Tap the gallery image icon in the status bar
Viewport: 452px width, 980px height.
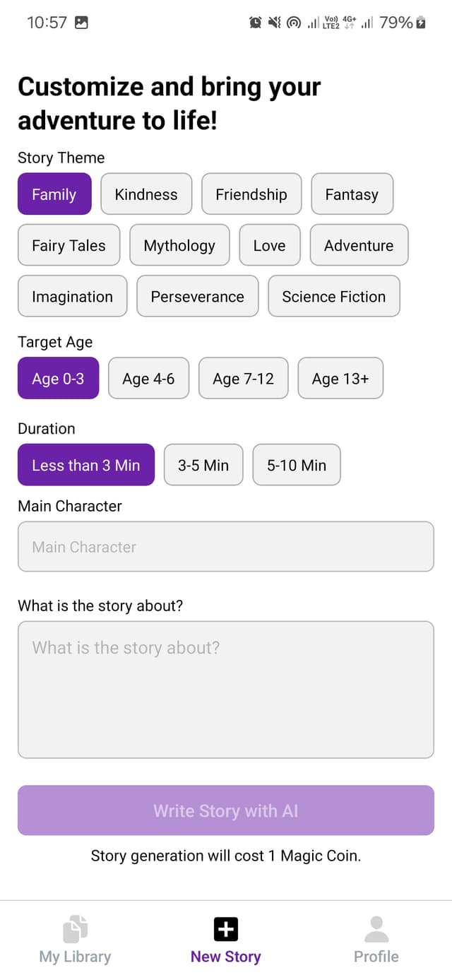pyautogui.click(x=82, y=22)
